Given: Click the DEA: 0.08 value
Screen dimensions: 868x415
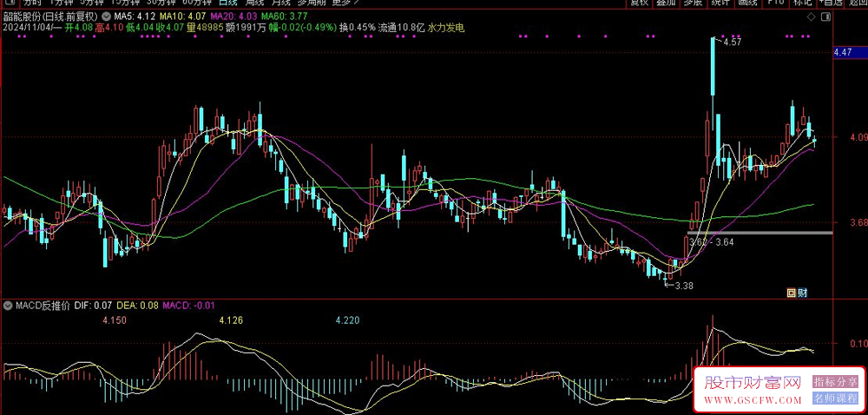Looking at the screenshot, I should [138, 305].
